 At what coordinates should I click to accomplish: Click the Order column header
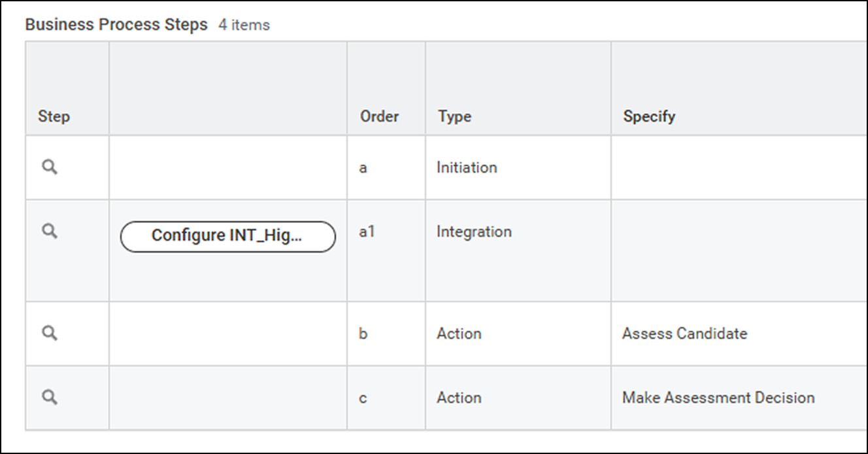pos(379,116)
